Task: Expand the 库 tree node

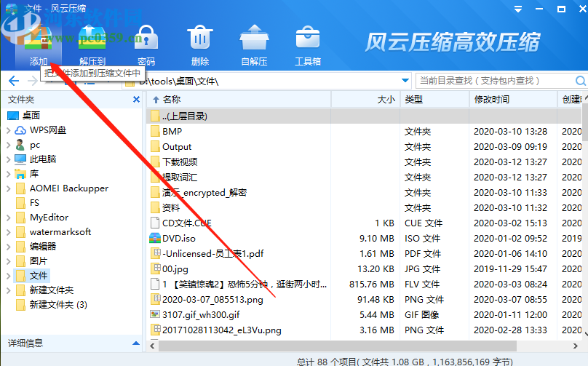Action: [8, 174]
